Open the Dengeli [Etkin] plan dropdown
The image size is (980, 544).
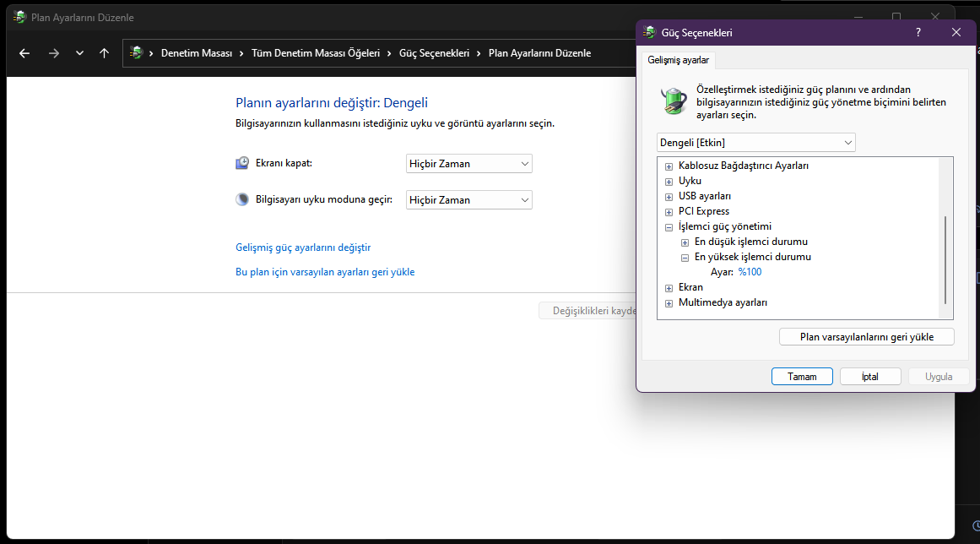coord(755,143)
